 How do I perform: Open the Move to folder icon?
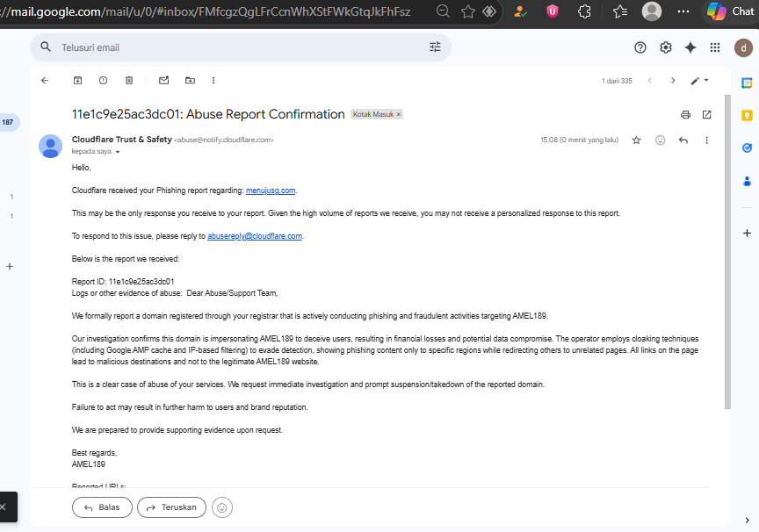[x=191, y=80]
